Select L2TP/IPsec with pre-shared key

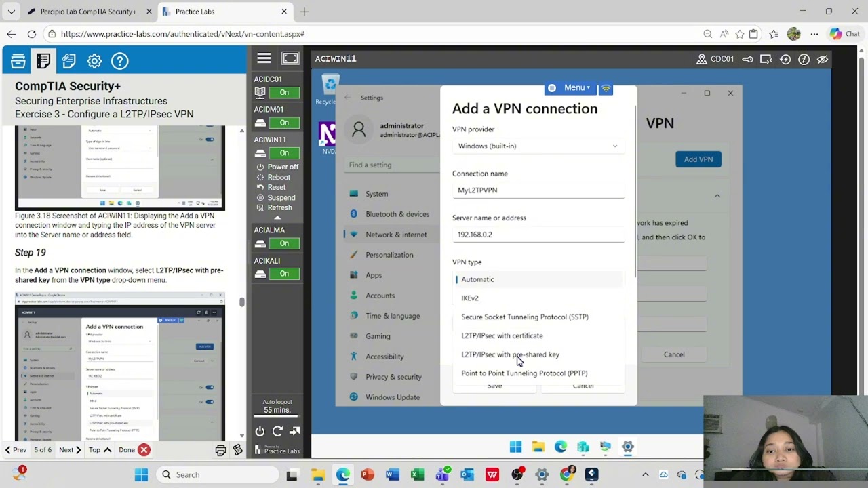tap(538, 354)
